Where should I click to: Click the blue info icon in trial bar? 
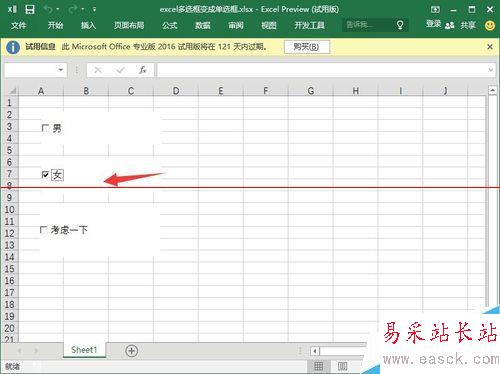point(13,47)
